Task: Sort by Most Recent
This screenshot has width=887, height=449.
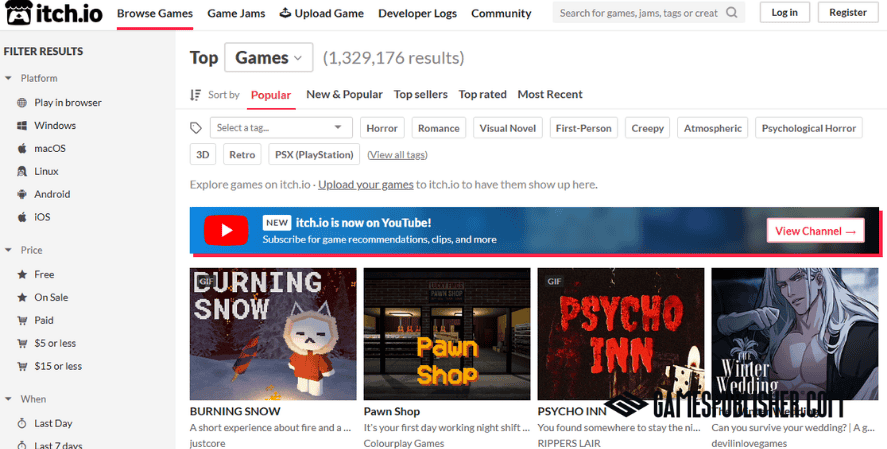Action: pos(550,94)
